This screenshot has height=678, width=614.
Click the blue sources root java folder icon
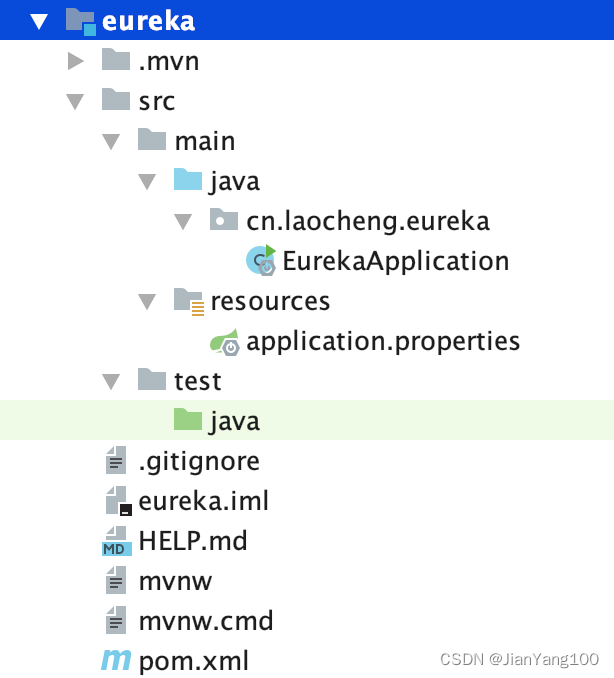coord(188,179)
